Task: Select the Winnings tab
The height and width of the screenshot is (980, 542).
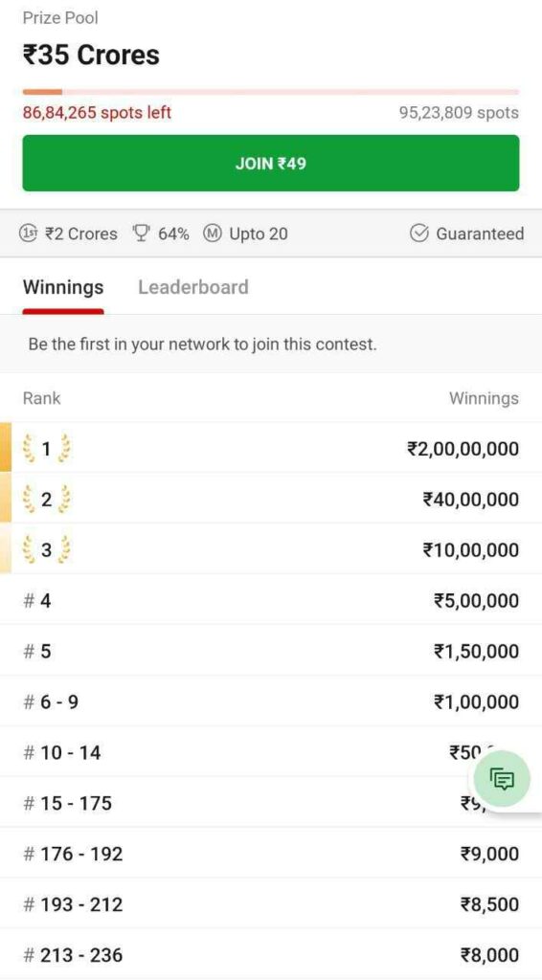Action: pos(63,287)
